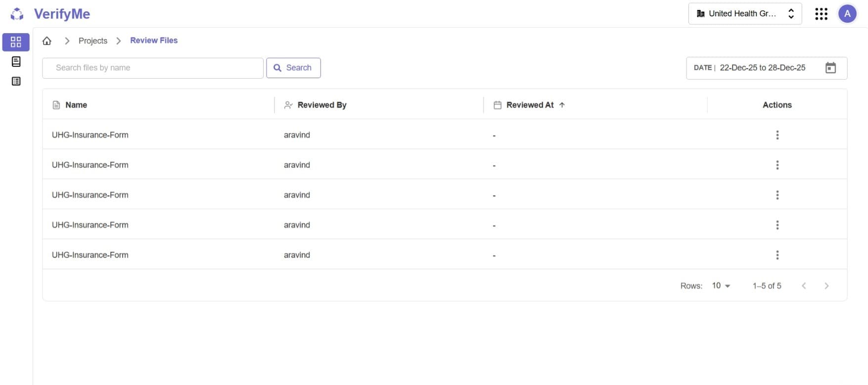Expand the Rows per page dropdown
This screenshot has height=385, width=868.
pos(721,286)
